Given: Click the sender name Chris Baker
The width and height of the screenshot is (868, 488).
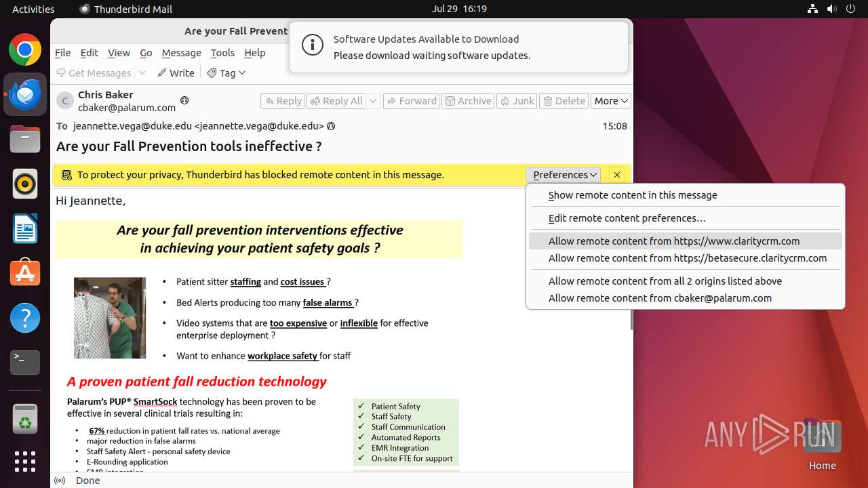Looking at the screenshot, I should tap(105, 95).
